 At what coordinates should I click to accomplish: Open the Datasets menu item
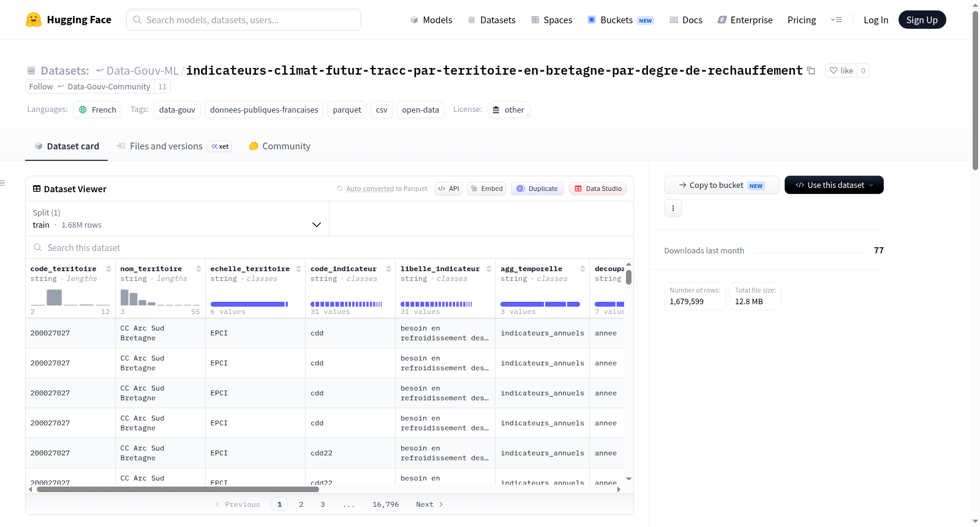pyautogui.click(x=491, y=20)
